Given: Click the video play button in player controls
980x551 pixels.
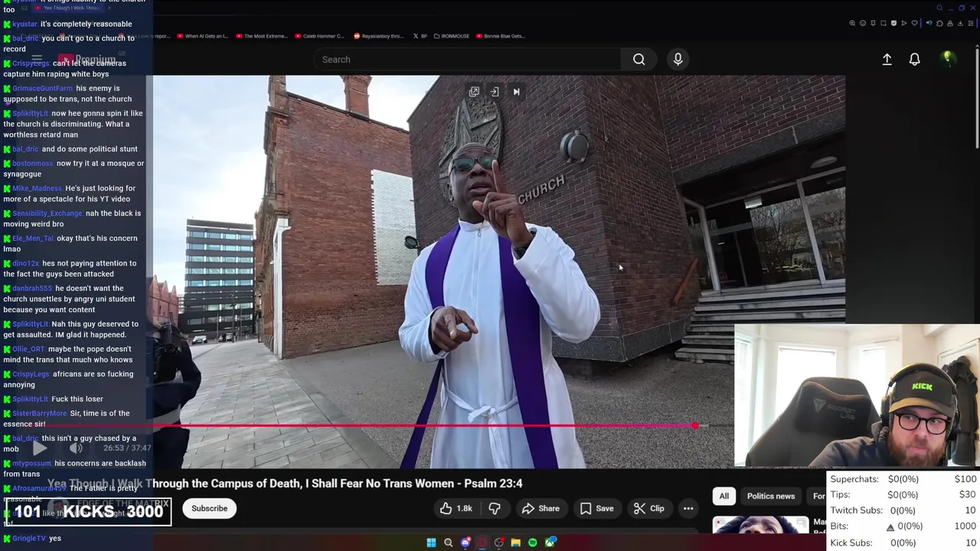Looking at the screenshot, I should [x=40, y=448].
